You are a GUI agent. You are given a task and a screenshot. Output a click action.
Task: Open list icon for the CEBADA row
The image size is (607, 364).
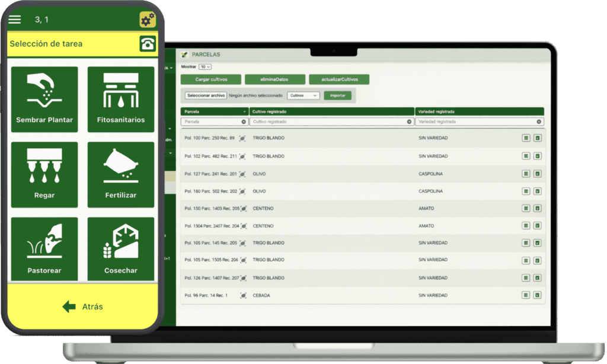click(x=526, y=295)
